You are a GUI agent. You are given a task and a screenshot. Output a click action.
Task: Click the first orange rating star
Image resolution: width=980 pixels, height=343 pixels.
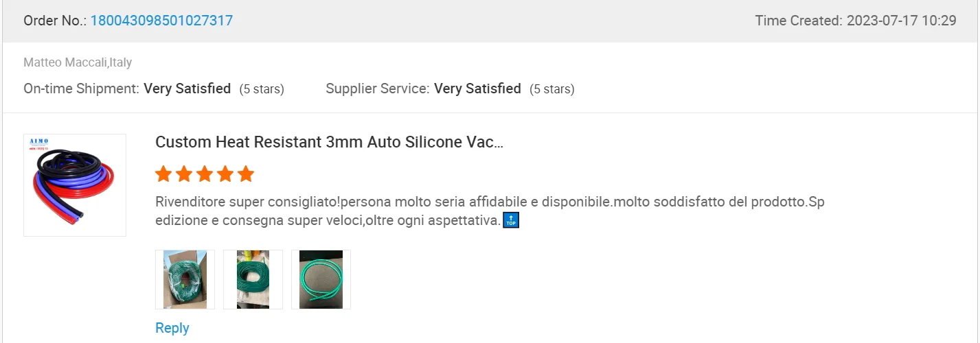(163, 174)
